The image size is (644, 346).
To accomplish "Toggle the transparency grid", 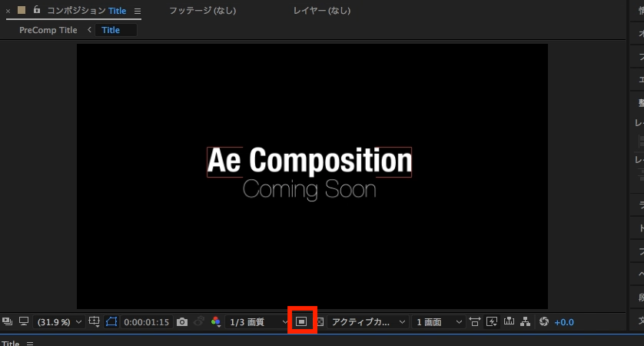I will pos(320,321).
